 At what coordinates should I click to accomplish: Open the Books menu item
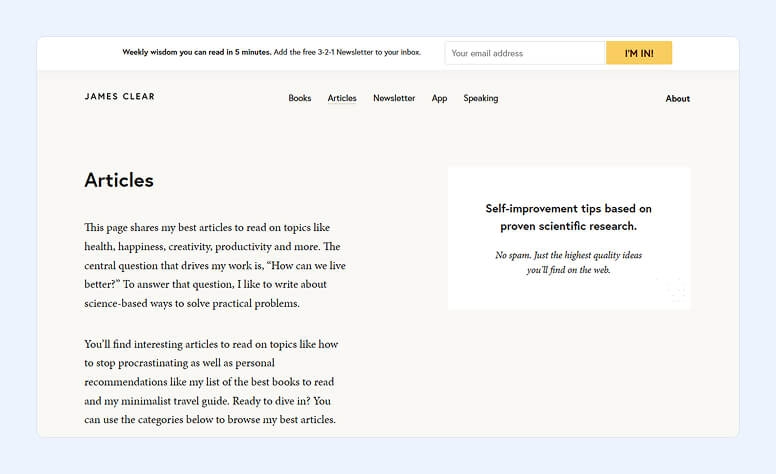[299, 98]
